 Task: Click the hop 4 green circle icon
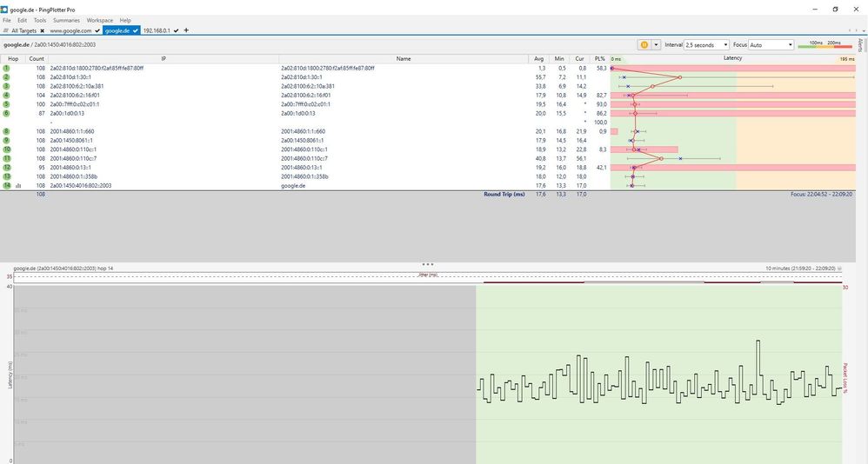(x=7, y=95)
